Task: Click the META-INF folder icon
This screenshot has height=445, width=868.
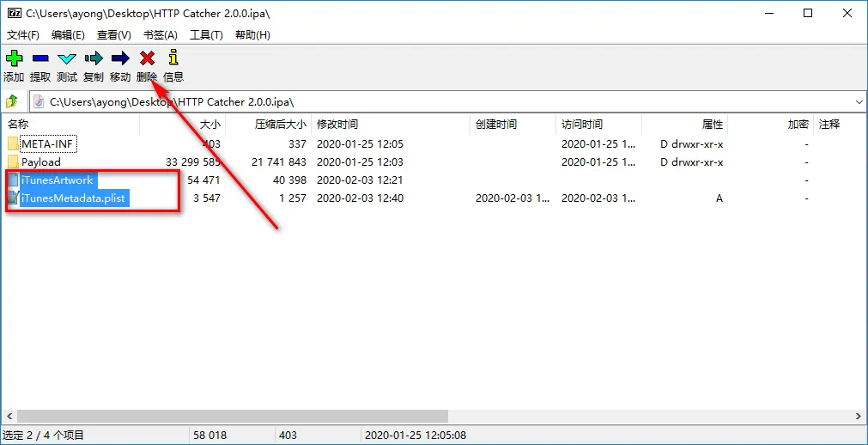Action: pos(13,144)
